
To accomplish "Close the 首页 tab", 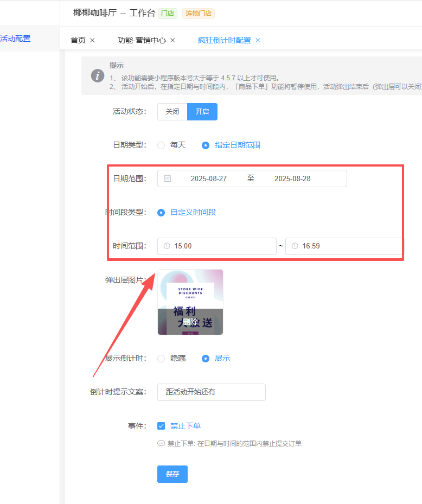I will [92, 40].
